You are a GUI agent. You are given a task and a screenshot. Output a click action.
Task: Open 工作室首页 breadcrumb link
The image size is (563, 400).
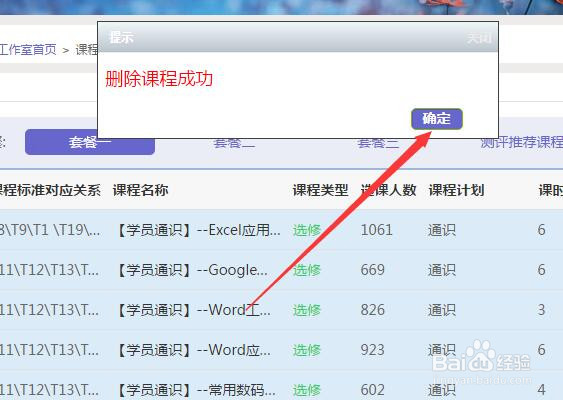click(x=28, y=49)
